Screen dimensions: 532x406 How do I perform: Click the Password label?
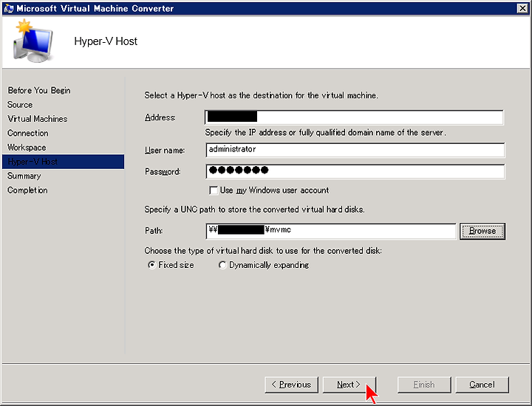point(163,172)
